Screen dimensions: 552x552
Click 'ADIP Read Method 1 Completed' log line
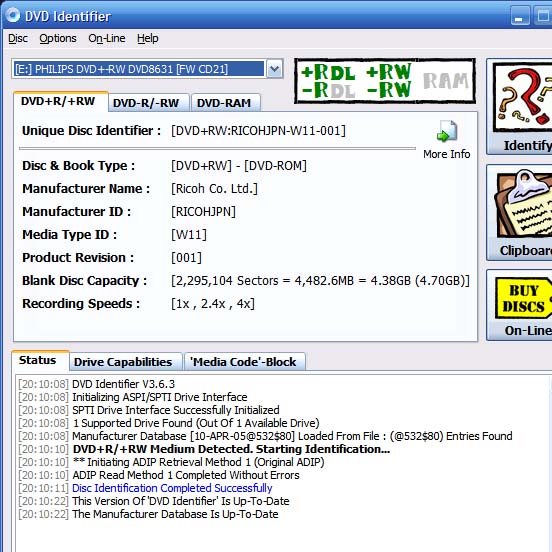[x=186, y=475]
